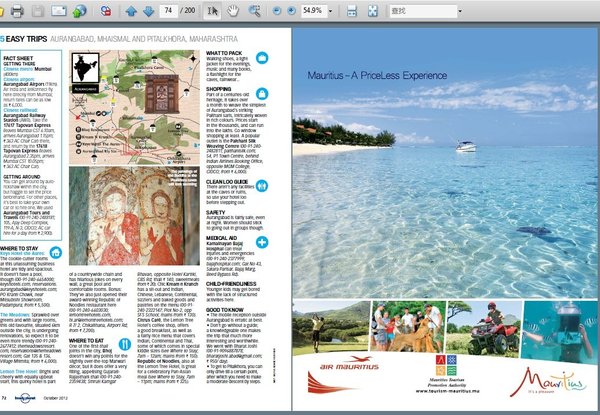Click the 'GETTING AROUND' heading

pyautogui.click(x=22, y=177)
